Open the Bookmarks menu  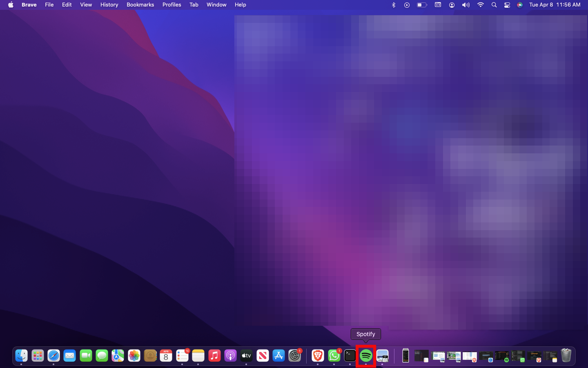click(140, 5)
